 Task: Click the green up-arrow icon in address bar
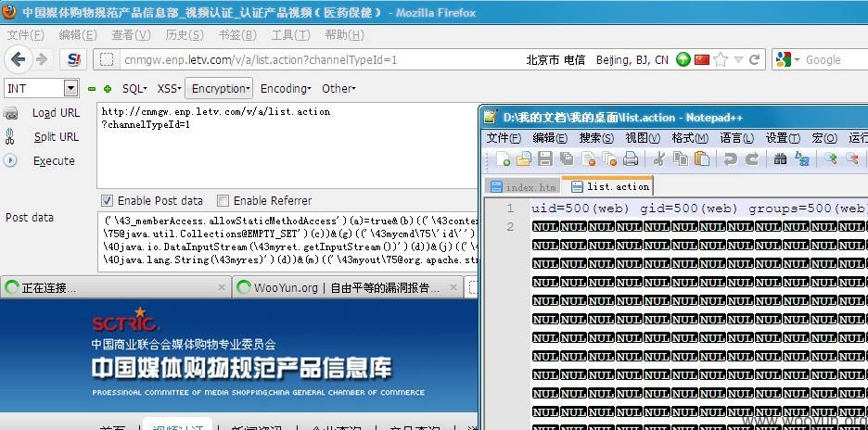tap(683, 59)
